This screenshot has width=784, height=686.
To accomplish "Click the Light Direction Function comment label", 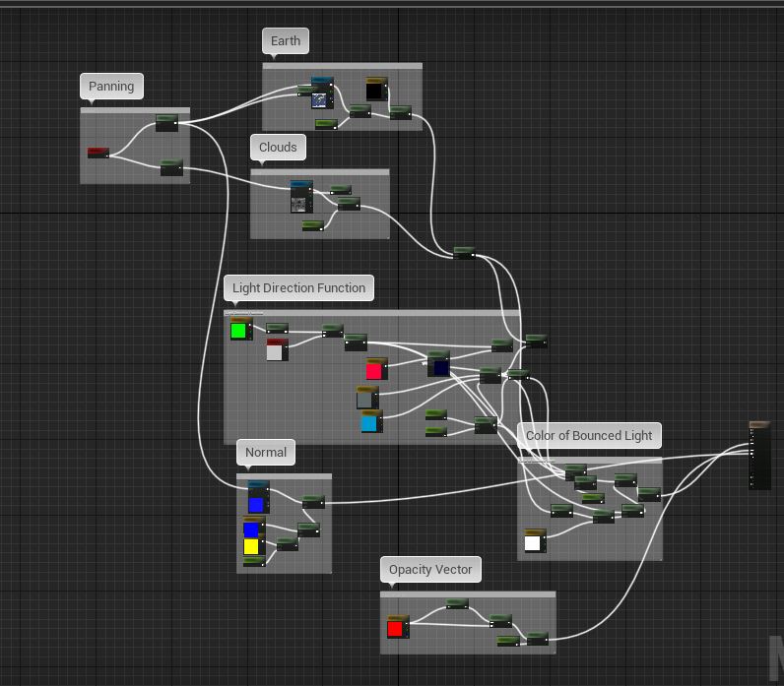I will [x=298, y=288].
